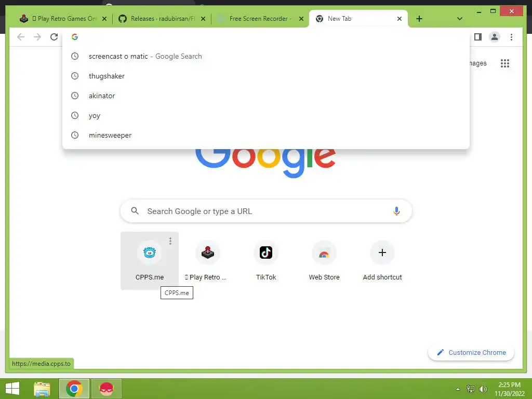Reload the page with the refresh icon
Viewport: 532px width, 399px height.
[x=54, y=37]
